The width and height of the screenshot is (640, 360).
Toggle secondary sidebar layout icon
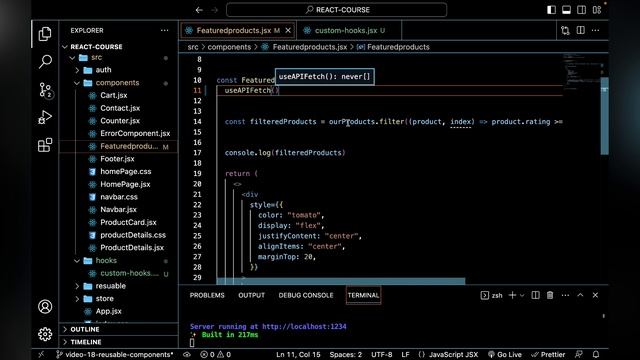click(581, 10)
